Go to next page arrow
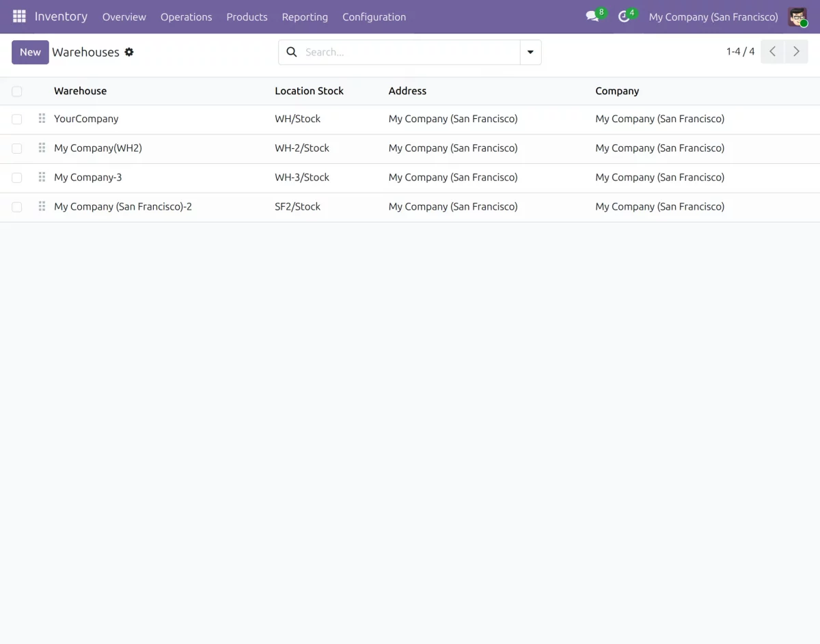The height and width of the screenshot is (644, 820). (796, 52)
